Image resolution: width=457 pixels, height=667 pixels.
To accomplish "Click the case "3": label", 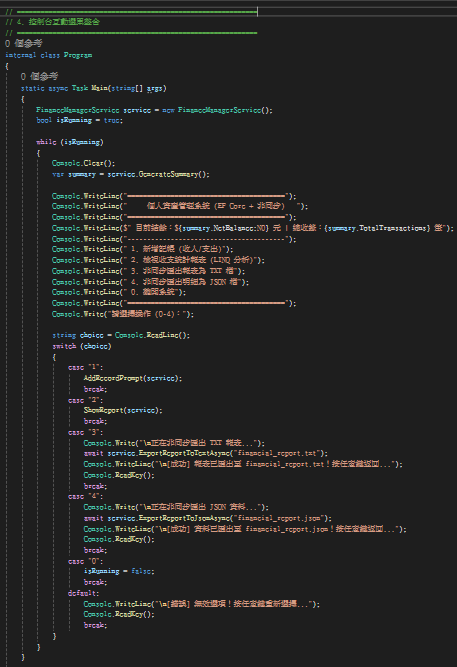I will click(x=85, y=433).
